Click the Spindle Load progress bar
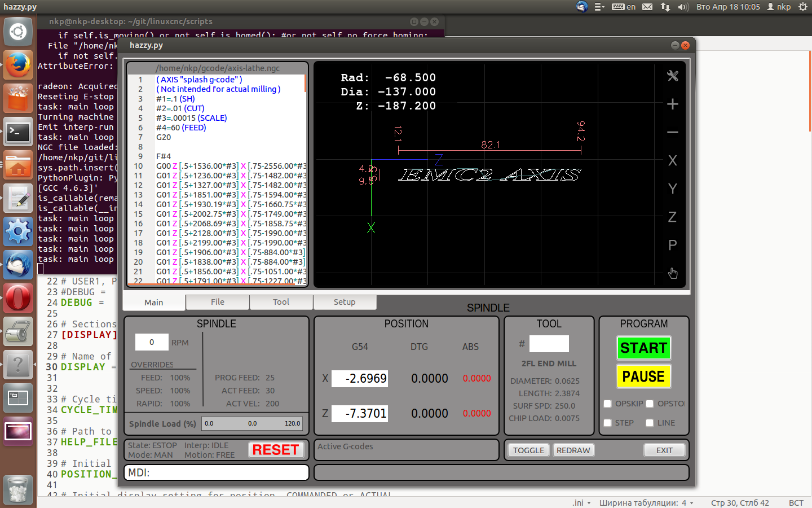The height and width of the screenshot is (508, 812). click(252, 423)
